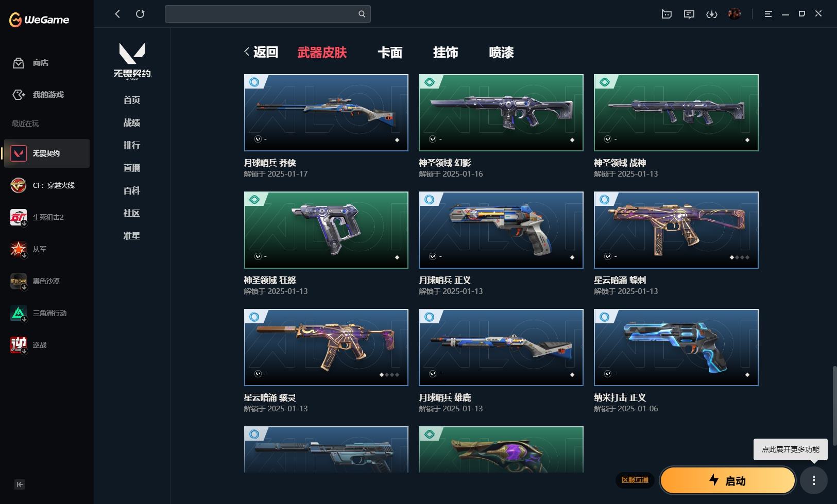
Task: Switch to the 卡面 tab
Action: (x=390, y=53)
